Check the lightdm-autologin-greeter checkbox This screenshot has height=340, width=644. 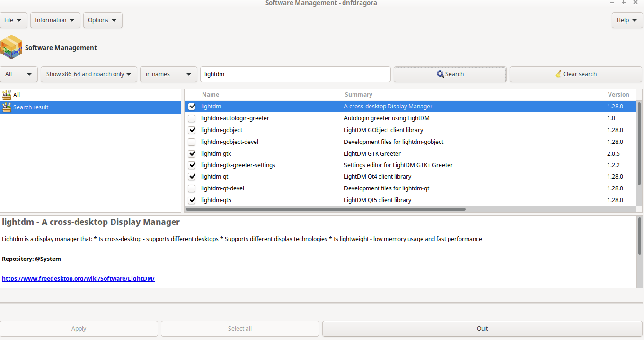pyautogui.click(x=192, y=118)
